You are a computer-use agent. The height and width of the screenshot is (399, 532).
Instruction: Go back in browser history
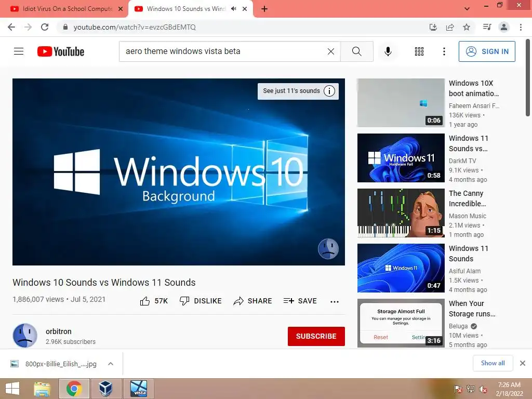click(11, 27)
